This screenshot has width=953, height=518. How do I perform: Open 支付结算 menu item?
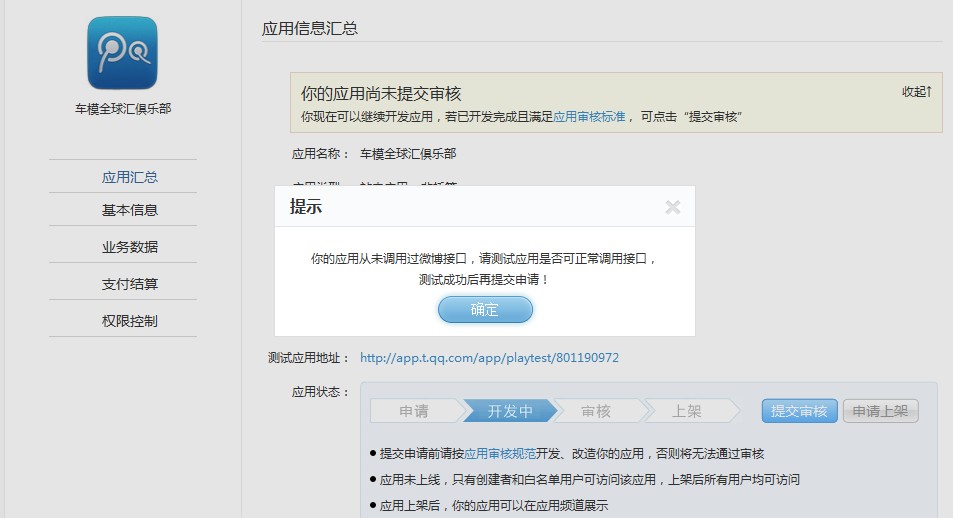pos(129,284)
